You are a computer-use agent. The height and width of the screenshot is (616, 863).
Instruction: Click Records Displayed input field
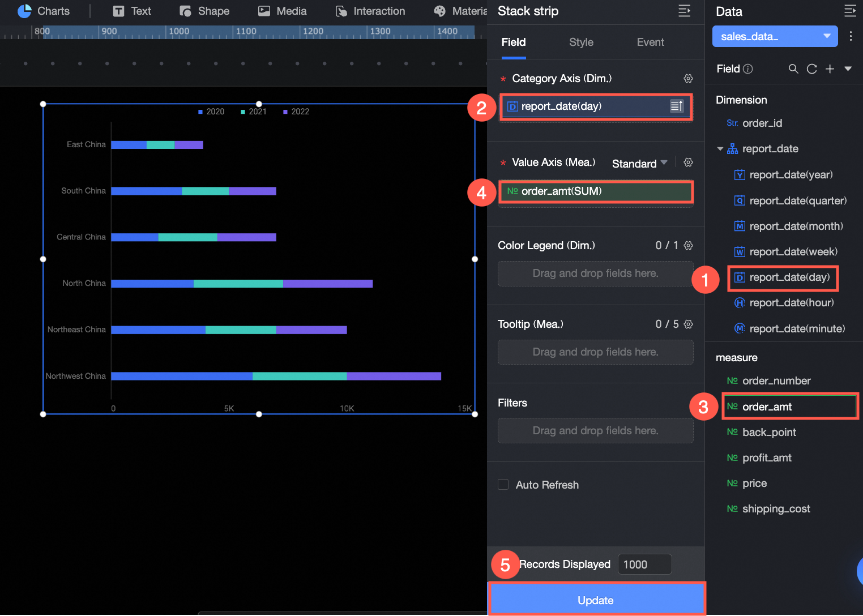[x=644, y=564]
